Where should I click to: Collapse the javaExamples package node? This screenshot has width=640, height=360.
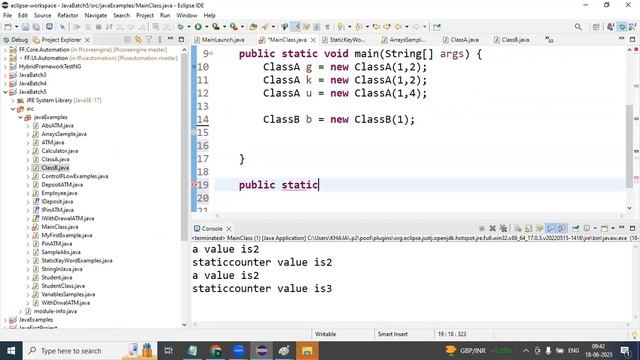[20, 117]
